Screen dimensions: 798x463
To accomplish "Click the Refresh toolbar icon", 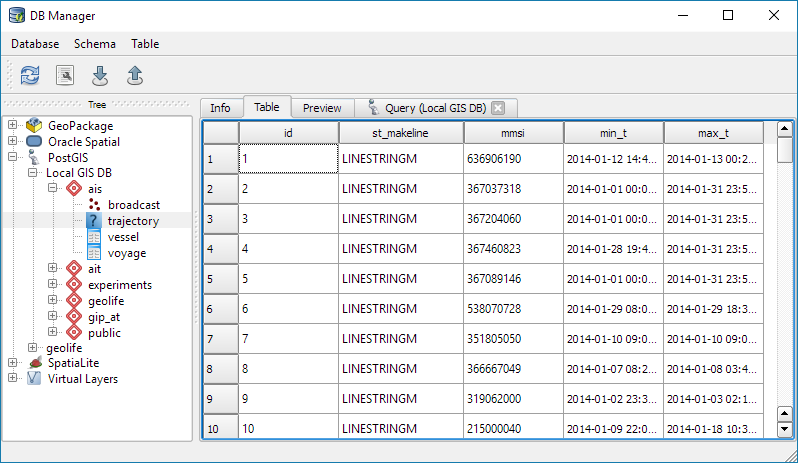I will click(30, 75).
